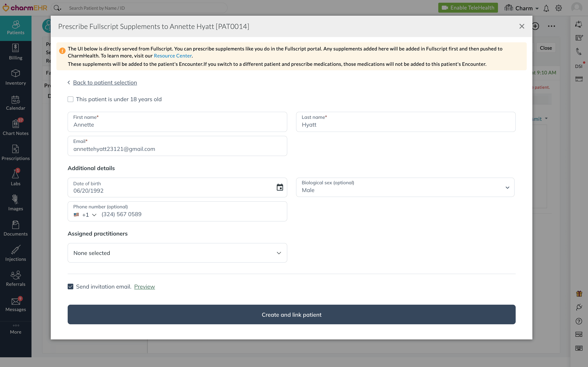Open the Chart Notes section in sidebar
Viewport: 588px width, 367px height.
click(x=16, y=127)
